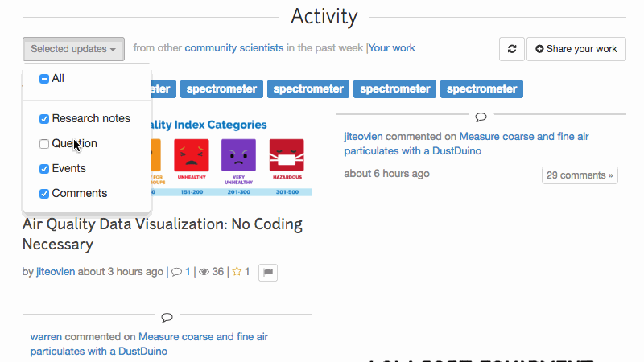Click the speech bubble above warren's comment

(167, 317)
